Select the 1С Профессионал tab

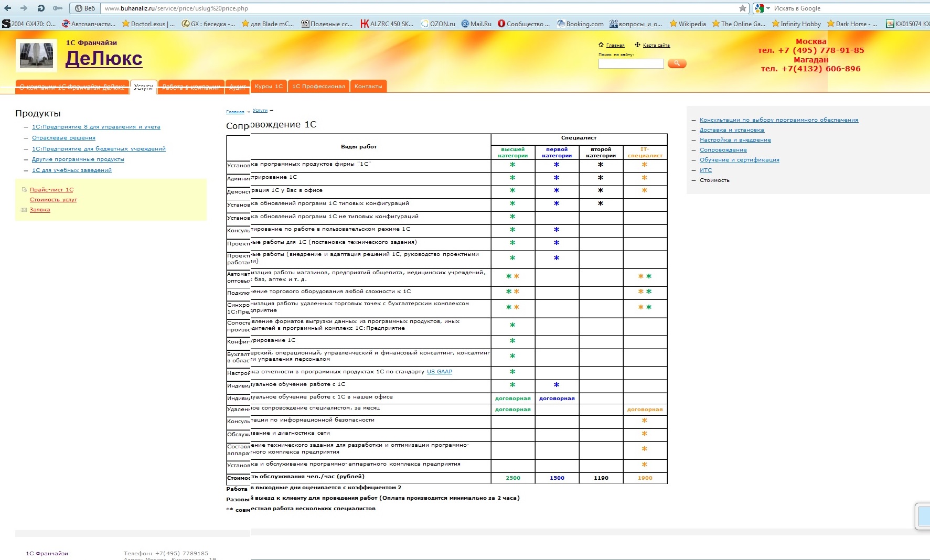[x=318, y=87]
